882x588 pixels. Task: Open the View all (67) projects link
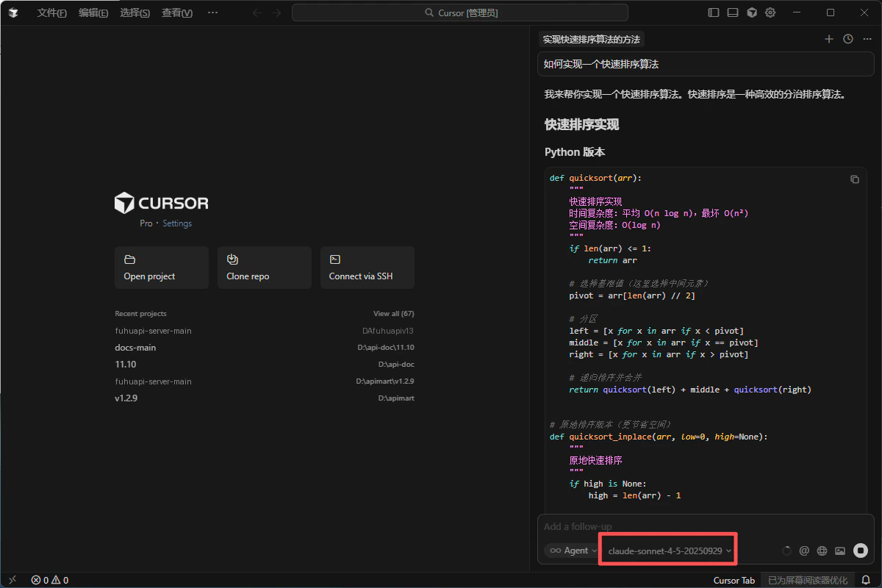click(394, 314)
